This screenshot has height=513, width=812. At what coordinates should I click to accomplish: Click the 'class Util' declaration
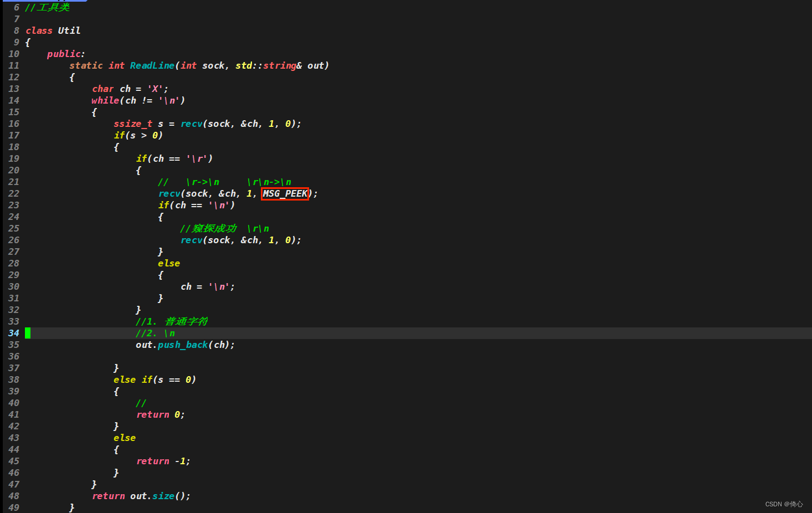click(53, 30)
